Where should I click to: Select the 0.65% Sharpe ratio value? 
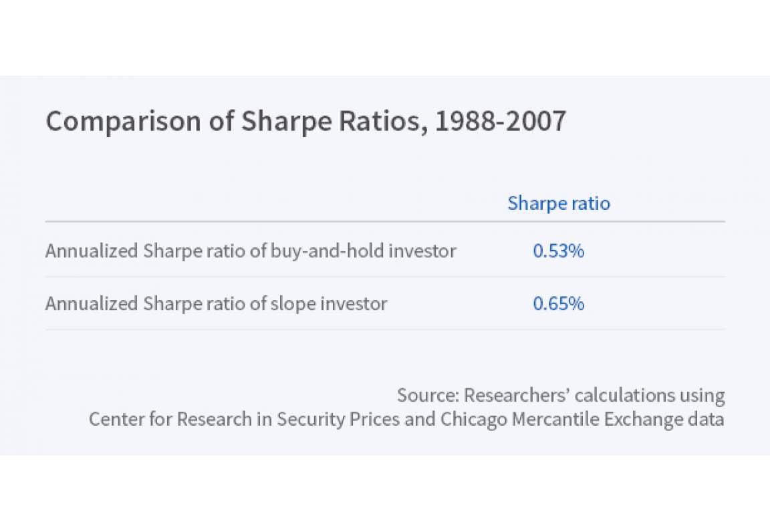(x=558, y=303)
